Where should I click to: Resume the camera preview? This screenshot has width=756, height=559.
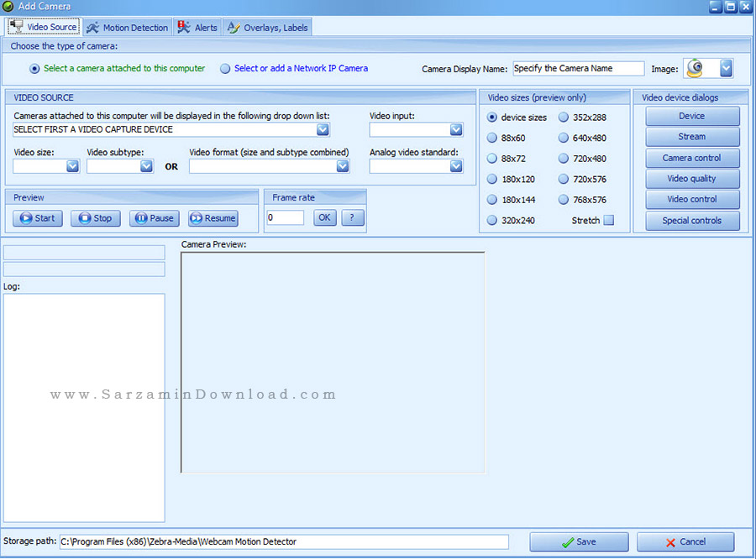click(x=213, y=218)
